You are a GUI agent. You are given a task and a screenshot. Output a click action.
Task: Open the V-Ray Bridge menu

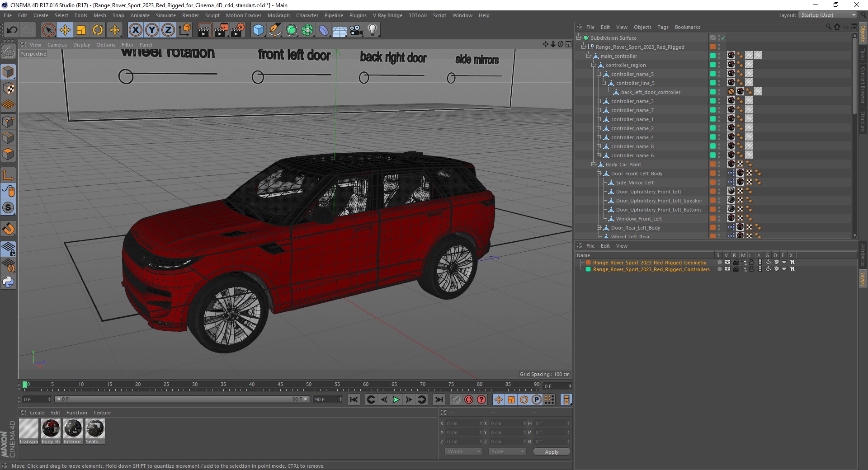pyautogui.click(x=387, y=15)
